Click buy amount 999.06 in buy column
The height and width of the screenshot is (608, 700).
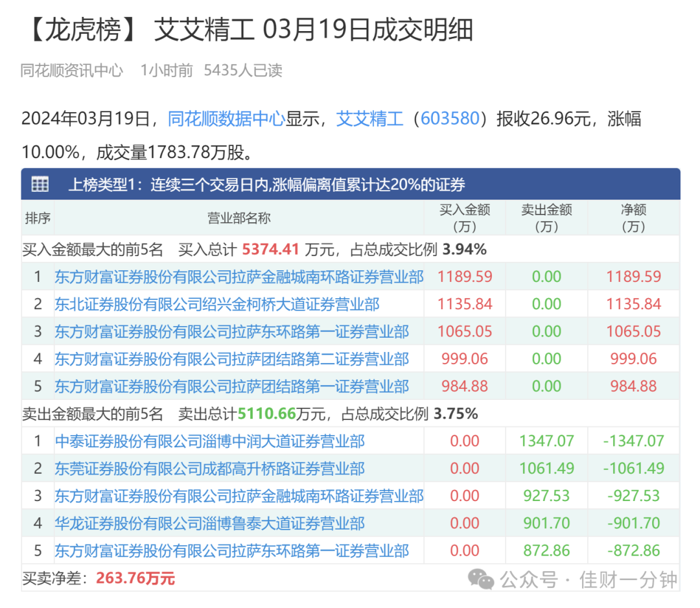coord(465,359)
